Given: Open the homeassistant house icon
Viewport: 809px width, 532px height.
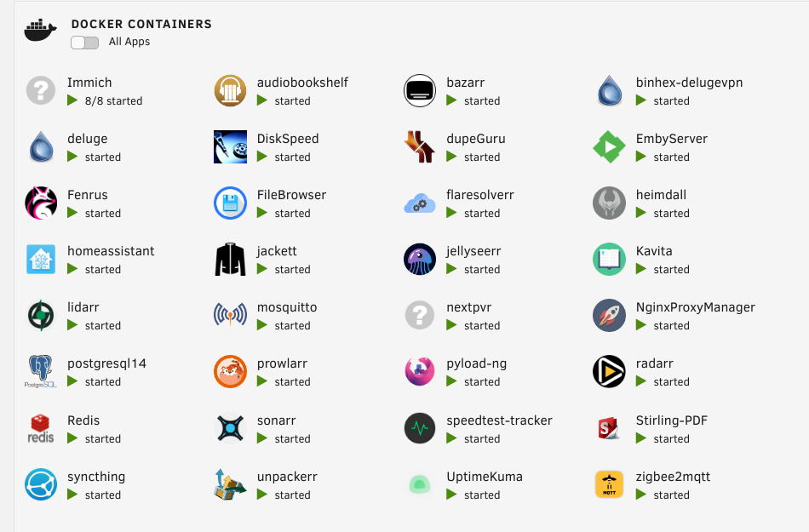Looking at the screenshot, I should (x=41, y=260).
